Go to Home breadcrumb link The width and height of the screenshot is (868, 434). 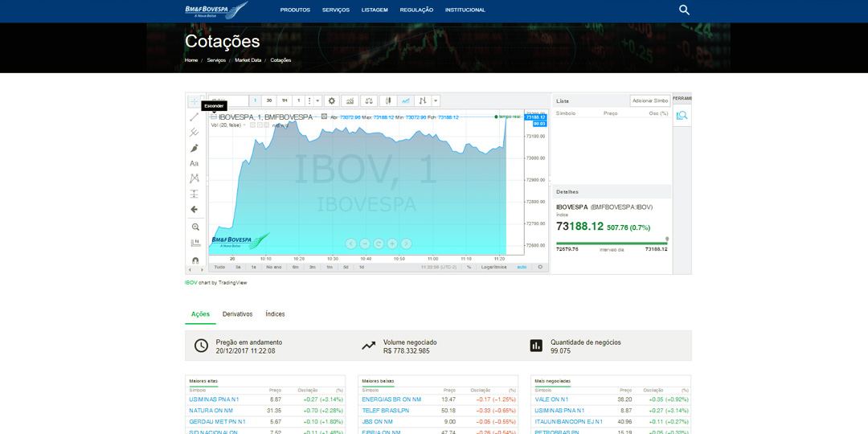[191, 59]
